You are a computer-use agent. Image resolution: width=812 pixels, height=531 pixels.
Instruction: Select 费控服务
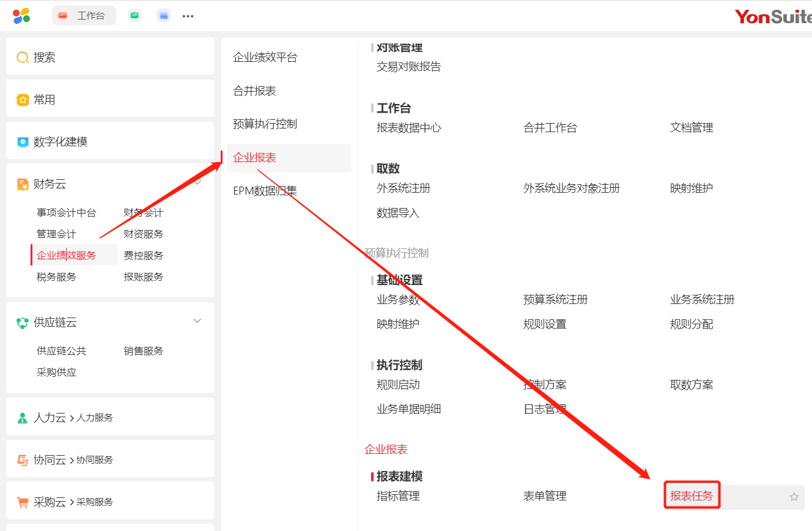click(144, 256)
